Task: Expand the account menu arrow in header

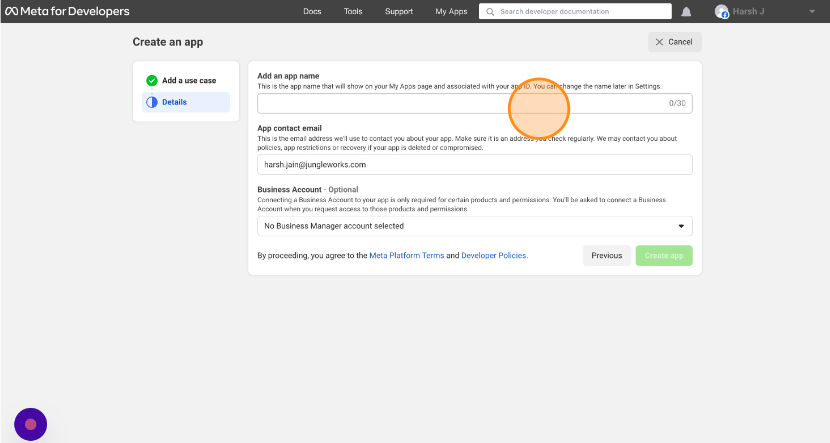Action: pos(811,12)
